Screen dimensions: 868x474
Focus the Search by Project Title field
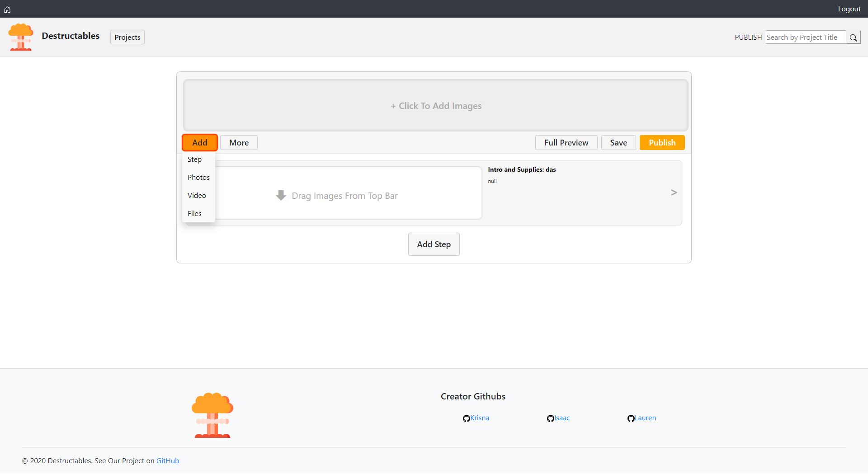click(805, 38)
